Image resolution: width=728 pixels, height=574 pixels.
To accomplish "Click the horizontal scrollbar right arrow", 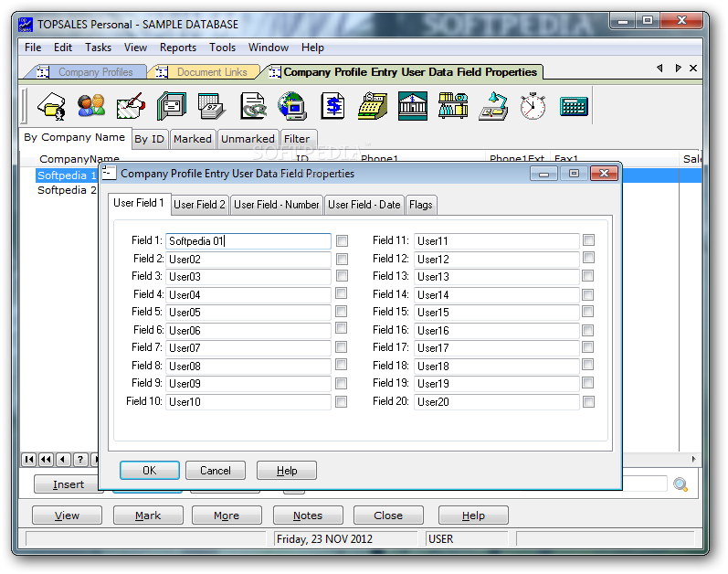I will 693,459.
